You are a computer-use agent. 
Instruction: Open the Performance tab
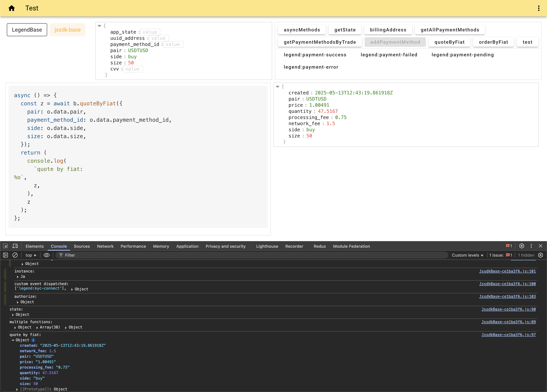pos(133,246)
